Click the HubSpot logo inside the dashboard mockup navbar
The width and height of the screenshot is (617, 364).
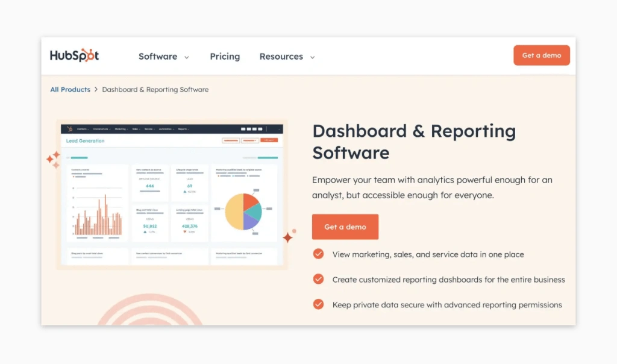(x=70, y=129)
